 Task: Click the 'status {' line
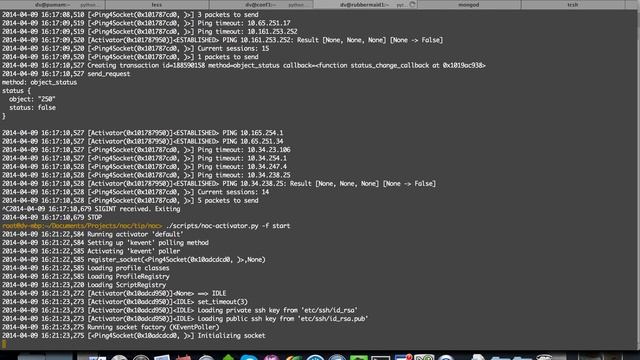(16, 91)
